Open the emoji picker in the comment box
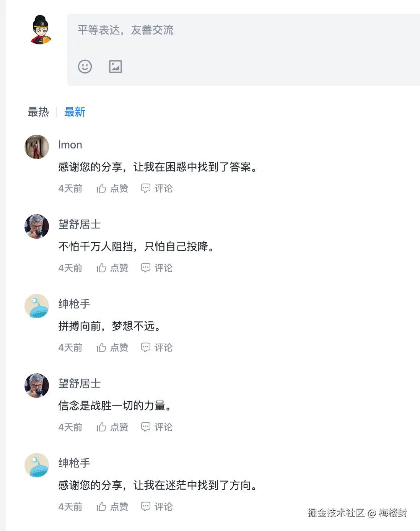The width and height of the screenshot is (420, 531). point(85,67)
